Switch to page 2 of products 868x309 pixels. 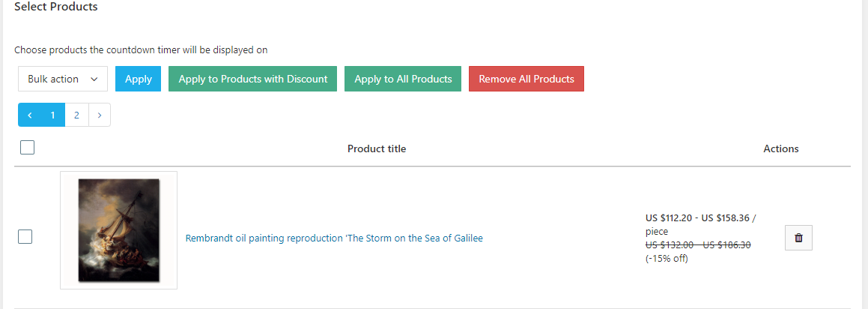click(x=76, y=115)
